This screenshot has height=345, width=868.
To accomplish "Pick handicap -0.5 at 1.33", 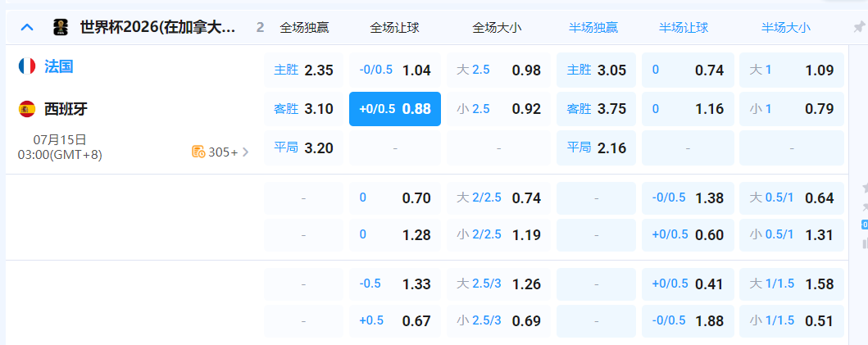I will [395, 284].
